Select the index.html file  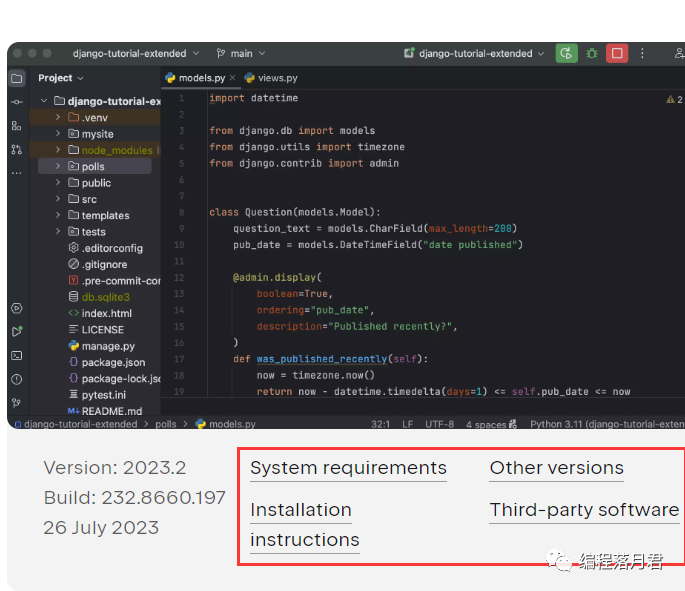tap(100, 313)
